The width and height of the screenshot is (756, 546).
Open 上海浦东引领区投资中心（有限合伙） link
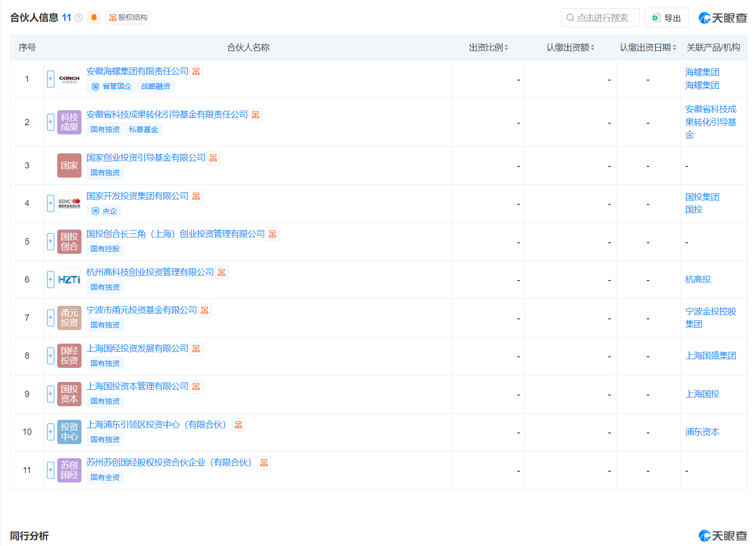[x=158, y=425]
